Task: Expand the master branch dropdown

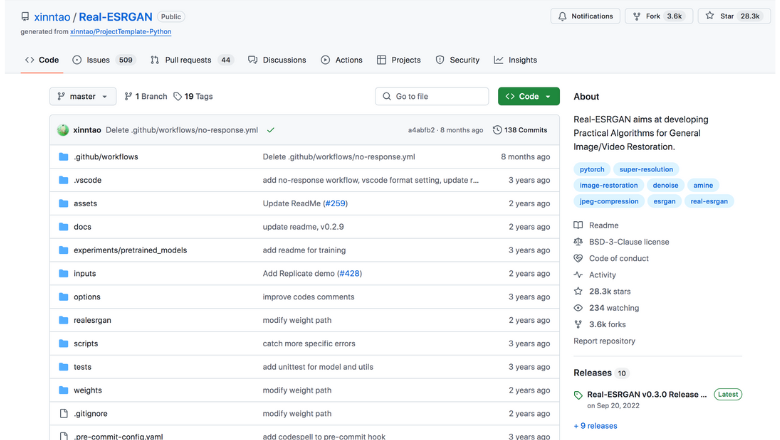Action: (x=82, y=97)
